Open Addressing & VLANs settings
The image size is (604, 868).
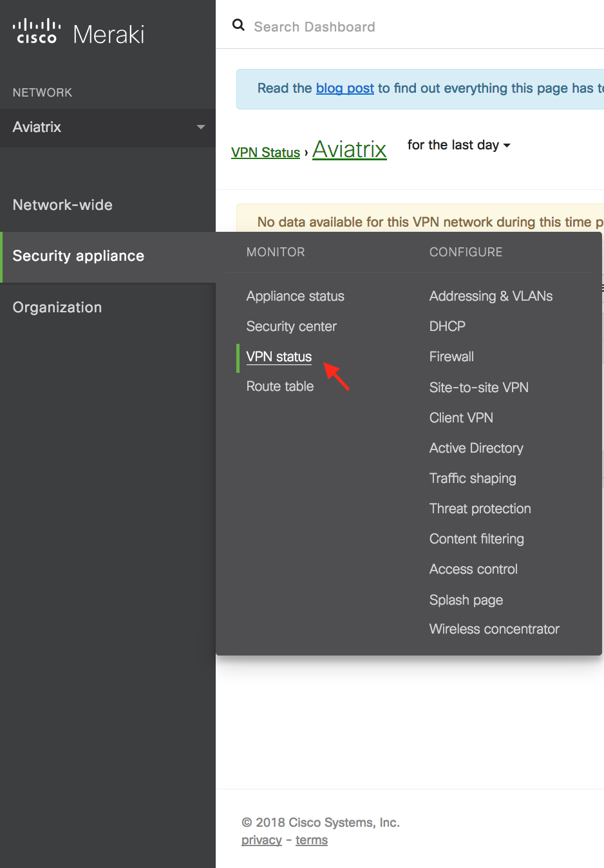point(491,296)
